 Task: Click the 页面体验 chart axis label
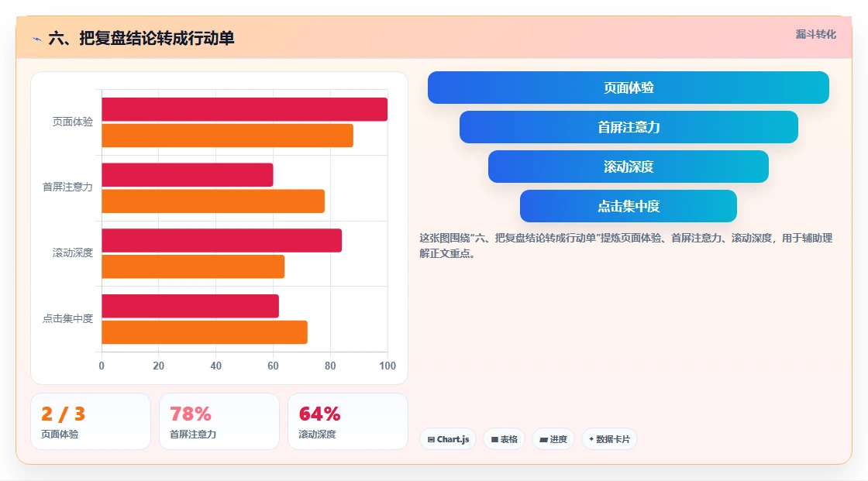(73, 122)
